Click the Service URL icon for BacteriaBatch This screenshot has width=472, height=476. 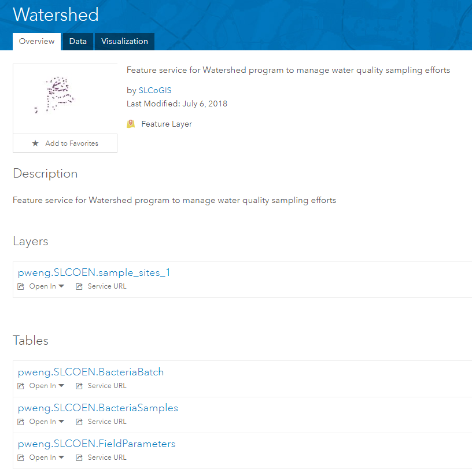click(79, 386)
